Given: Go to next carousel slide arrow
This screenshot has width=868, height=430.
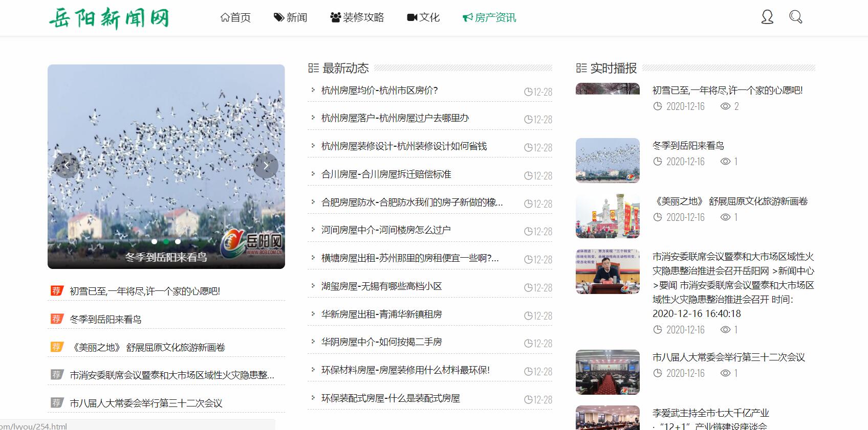Looking at the screenshot, I should tap(266, 166).
